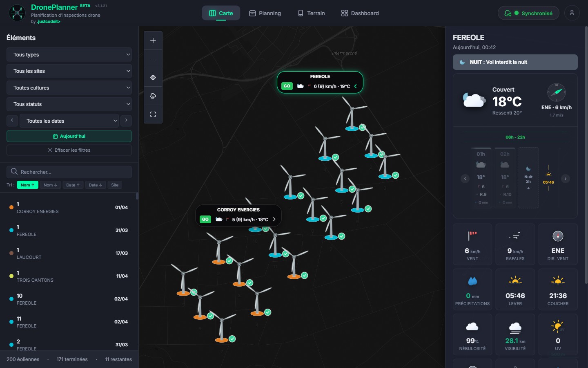Go to next date with right arrow

126,120
